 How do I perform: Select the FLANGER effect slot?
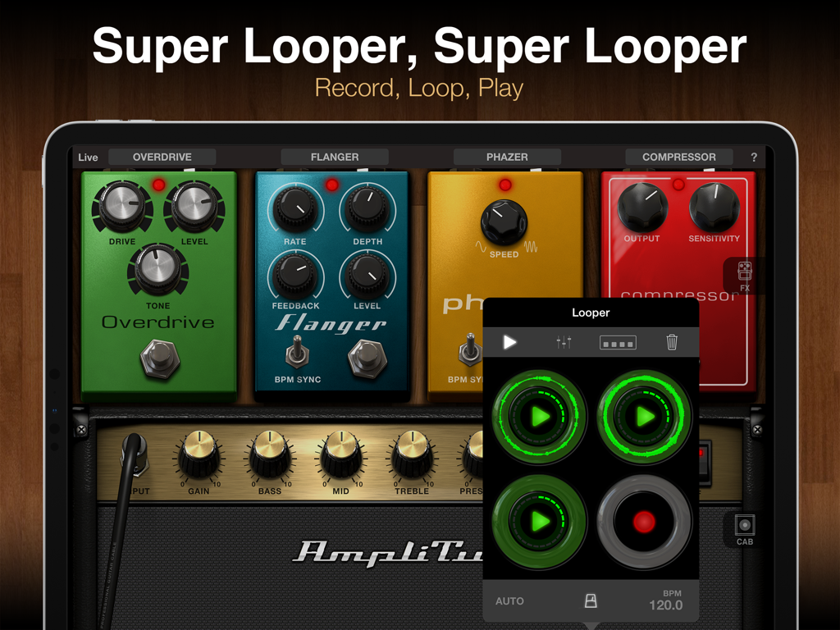tap(335, 157)
